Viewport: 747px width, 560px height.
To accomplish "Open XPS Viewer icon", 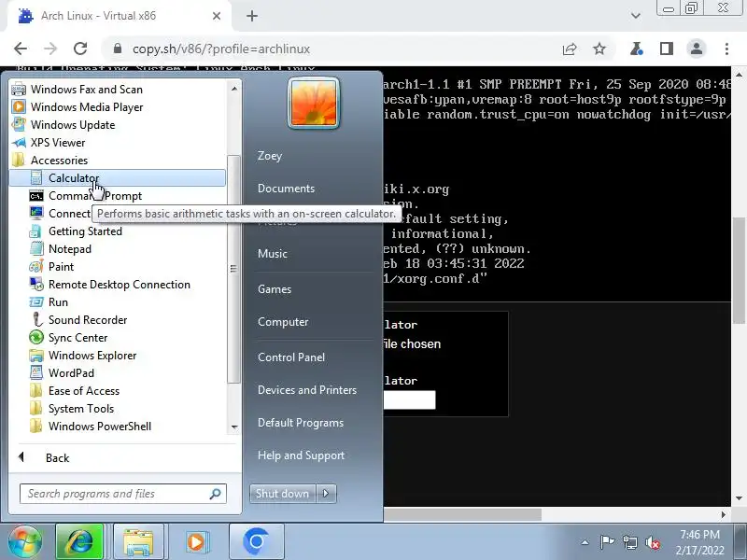I will 19,143.
